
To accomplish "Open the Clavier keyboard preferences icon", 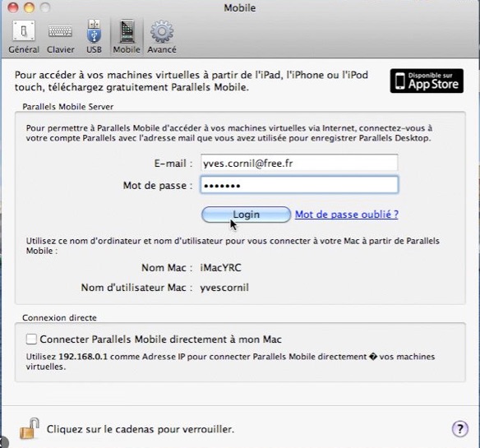I will pyautogui.click(x=60, y=31).
